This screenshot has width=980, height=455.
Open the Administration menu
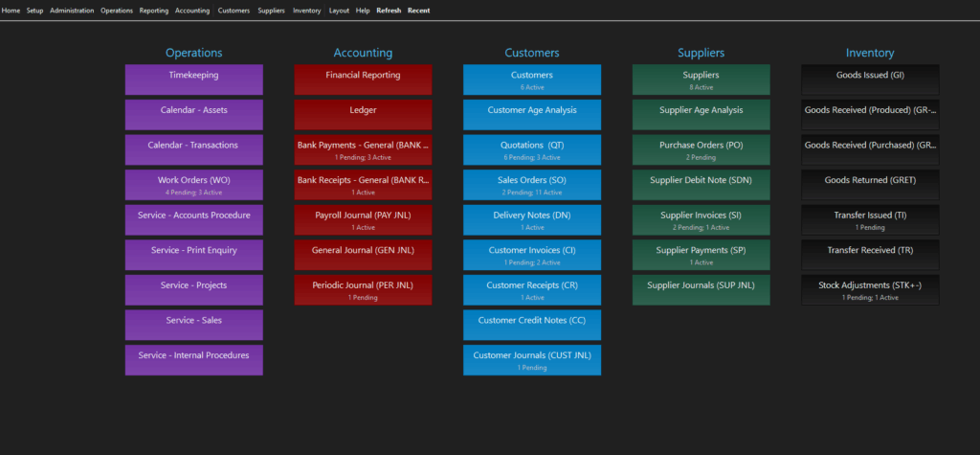72,11
